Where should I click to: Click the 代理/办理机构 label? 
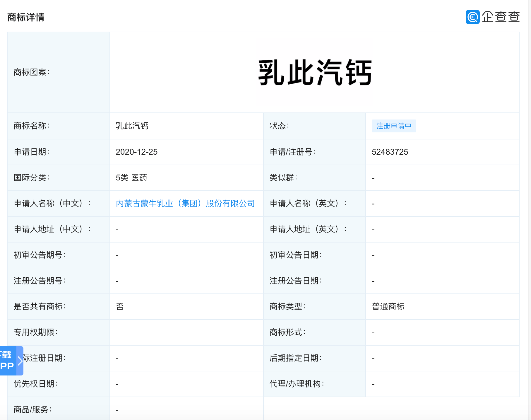(297, 384)
